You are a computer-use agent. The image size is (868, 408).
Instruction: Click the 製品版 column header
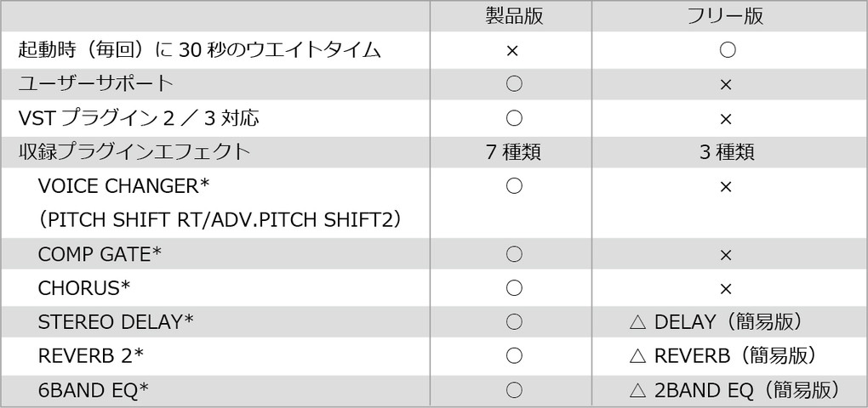514,17
